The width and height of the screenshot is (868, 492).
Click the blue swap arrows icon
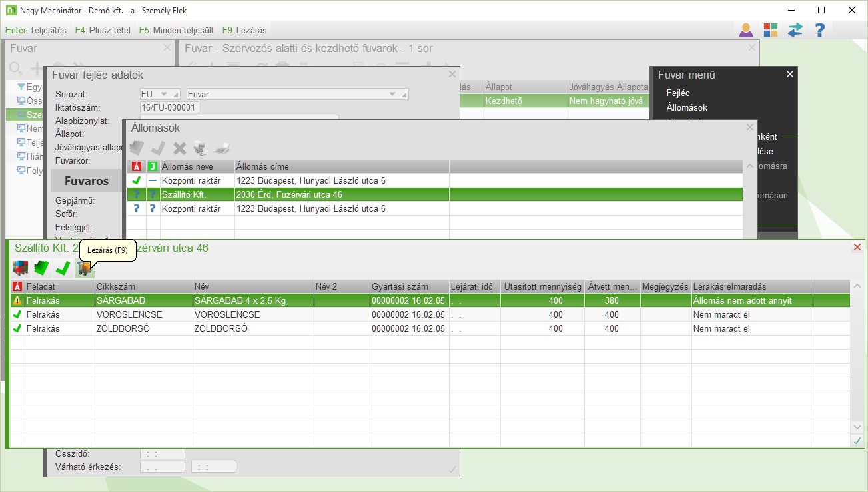point(795,30)
